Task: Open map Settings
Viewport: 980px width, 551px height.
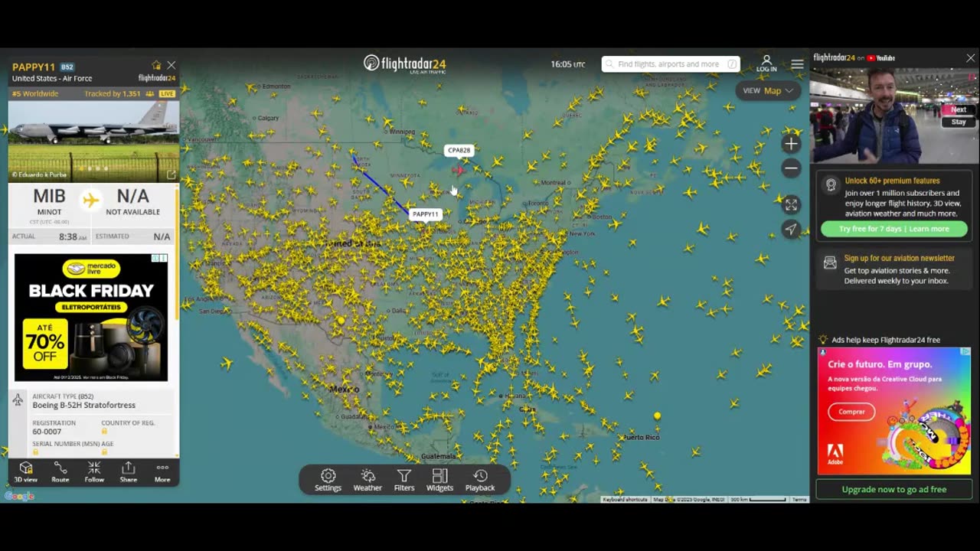Action: 328,480
